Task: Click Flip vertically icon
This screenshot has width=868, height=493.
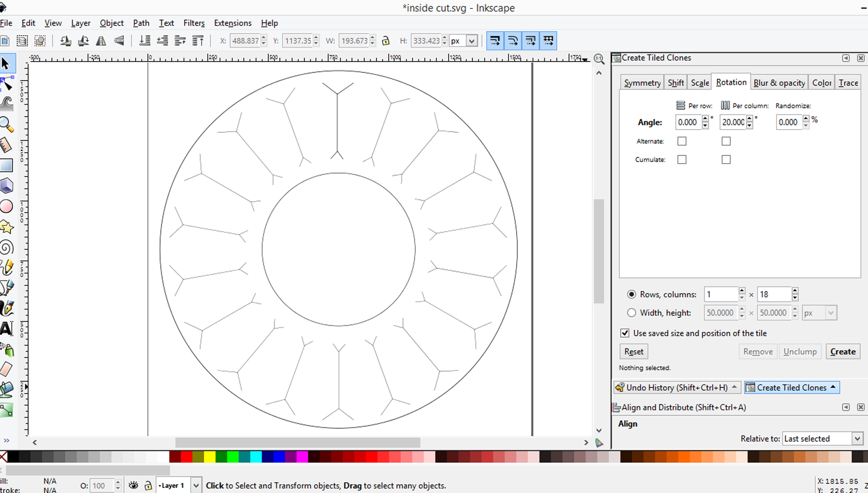Action: coord(119,41)
